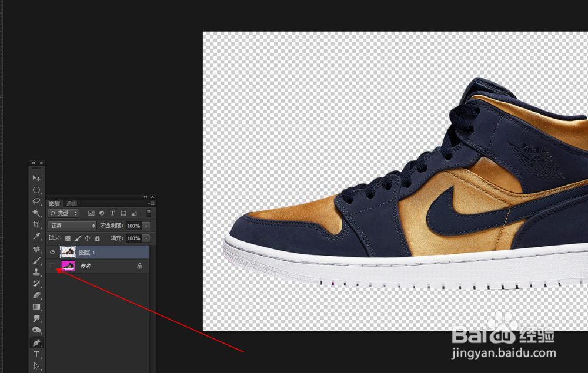Close the Layers panel
588x373 pixels.
(153, 197)
